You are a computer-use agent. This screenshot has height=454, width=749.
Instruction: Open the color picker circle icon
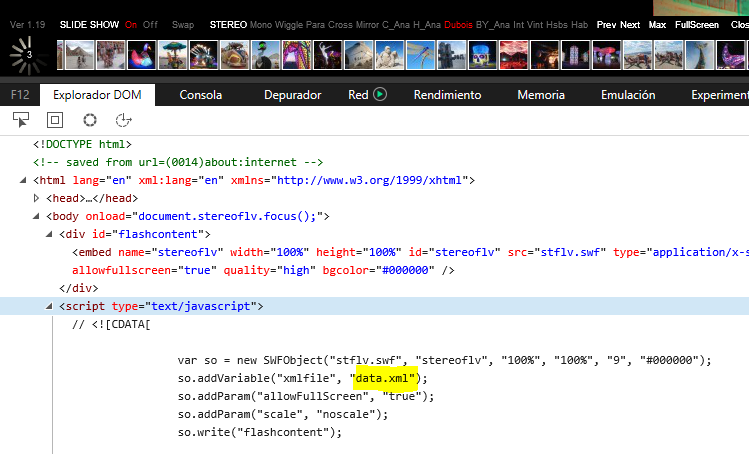coord(89,120)
